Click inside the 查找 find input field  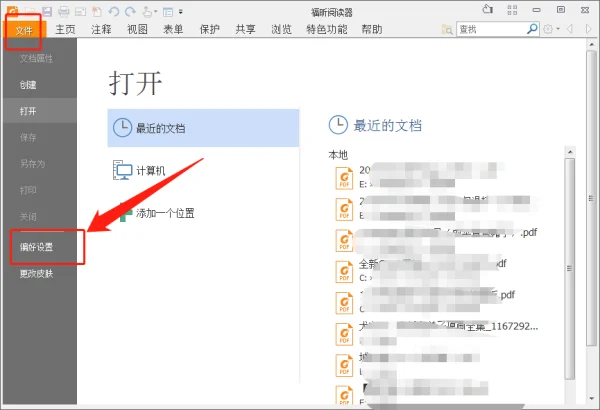(x=492, y=29)
